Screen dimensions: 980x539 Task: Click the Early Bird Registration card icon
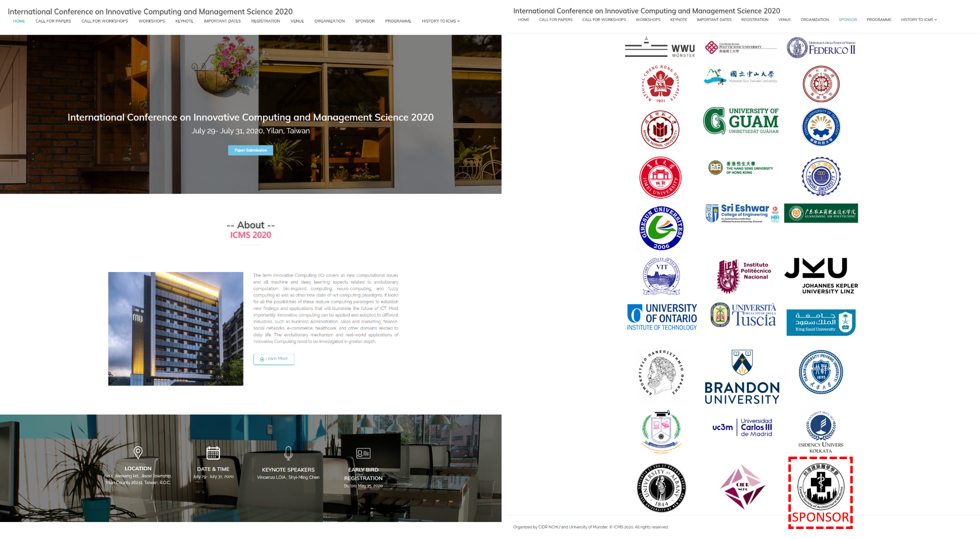pos(363,453)
